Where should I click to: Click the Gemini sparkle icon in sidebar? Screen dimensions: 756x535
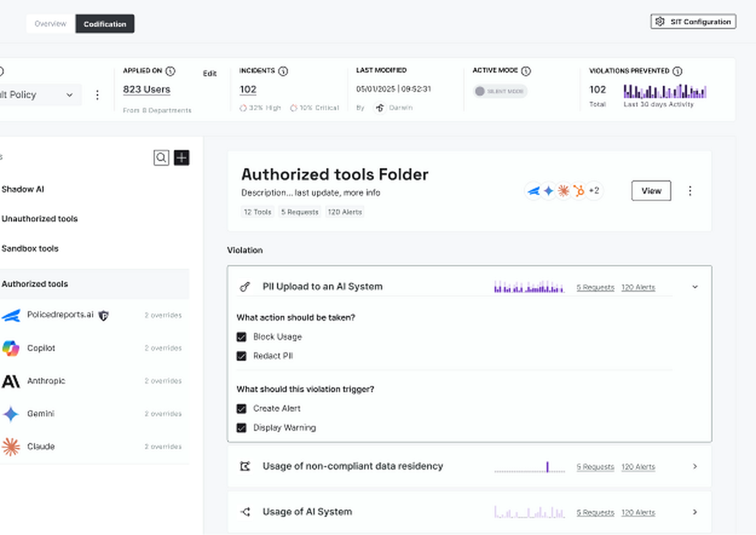coord(10,414)
